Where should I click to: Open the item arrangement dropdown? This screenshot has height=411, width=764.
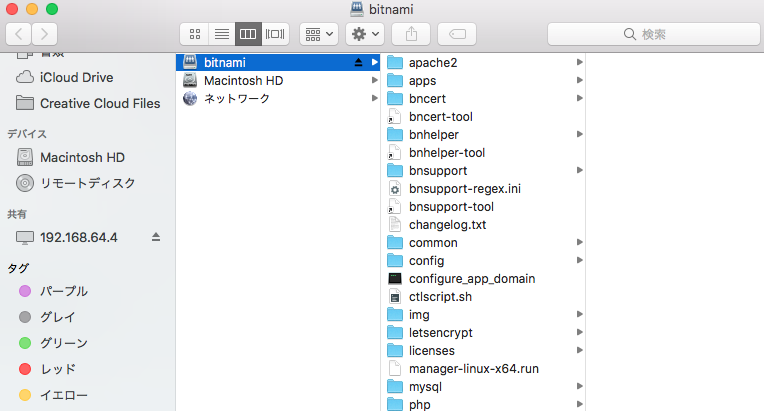tap(319, 34)
